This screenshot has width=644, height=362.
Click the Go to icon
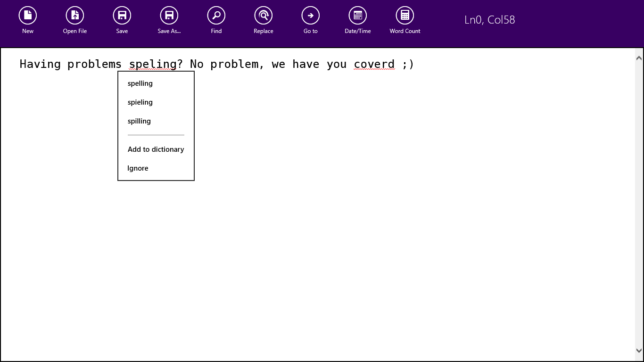[x=311, y=16]
